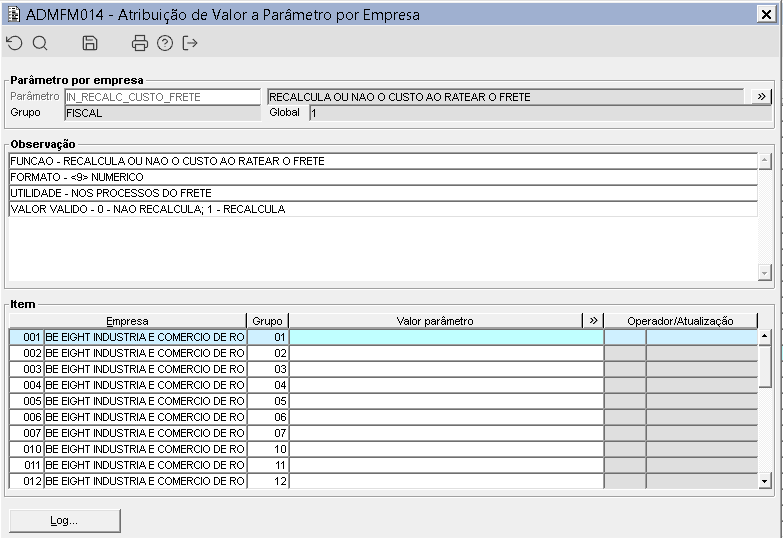
Task: Select empresa code 001 cell
Action: click(x=26, y=337)
